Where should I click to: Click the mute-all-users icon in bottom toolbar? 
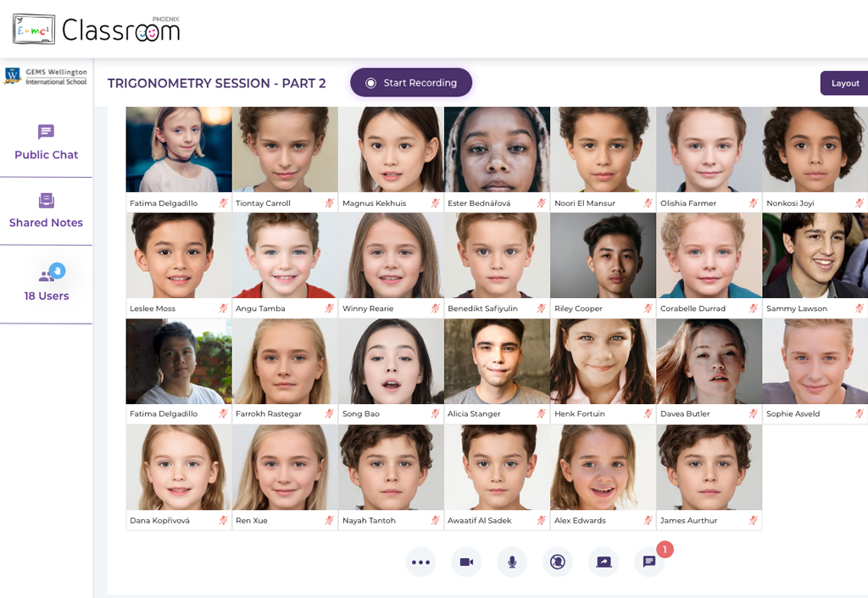[x=558, y=562]
